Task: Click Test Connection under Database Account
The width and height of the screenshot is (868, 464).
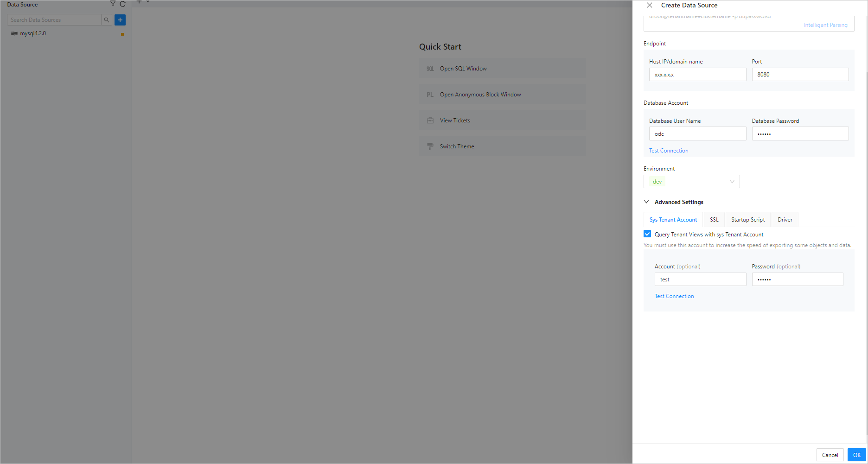Action: 669,151
